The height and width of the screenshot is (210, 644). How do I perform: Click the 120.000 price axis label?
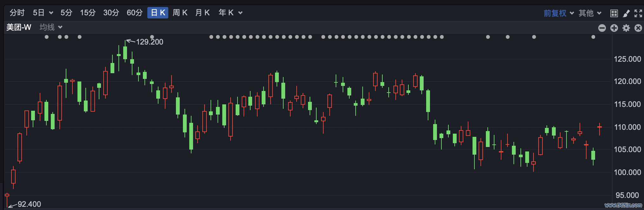click(x=627, y=81)
